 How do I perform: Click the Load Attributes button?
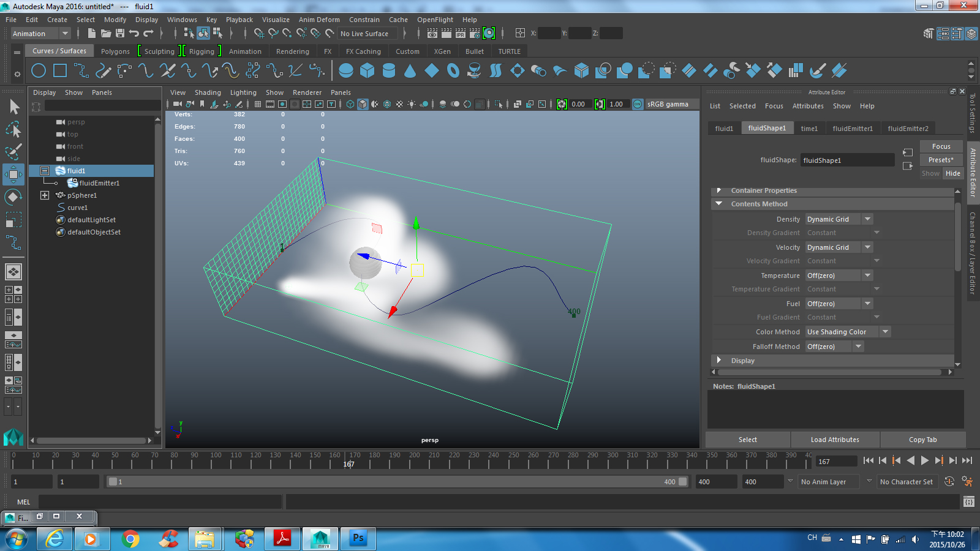click(x=835, y=439)
